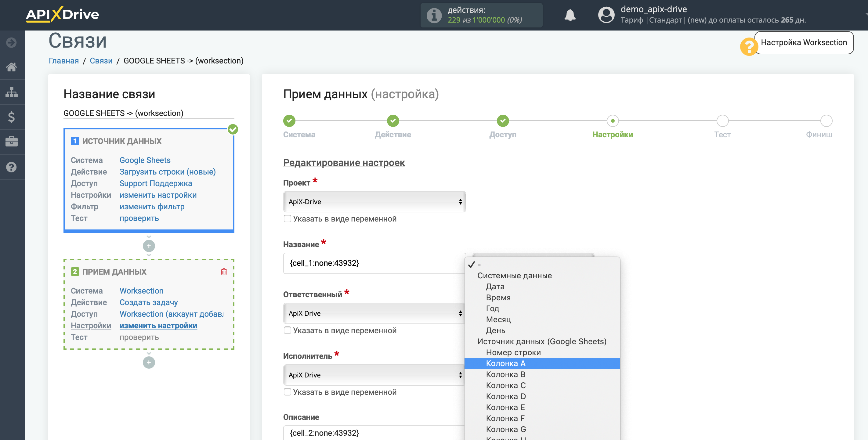Choose Колонка E in the list
The image size is (868, 440).
coord(542,407)
